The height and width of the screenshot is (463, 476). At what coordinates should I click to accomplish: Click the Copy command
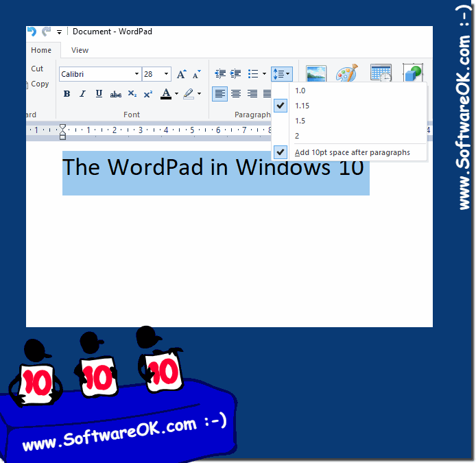(40, 84)
